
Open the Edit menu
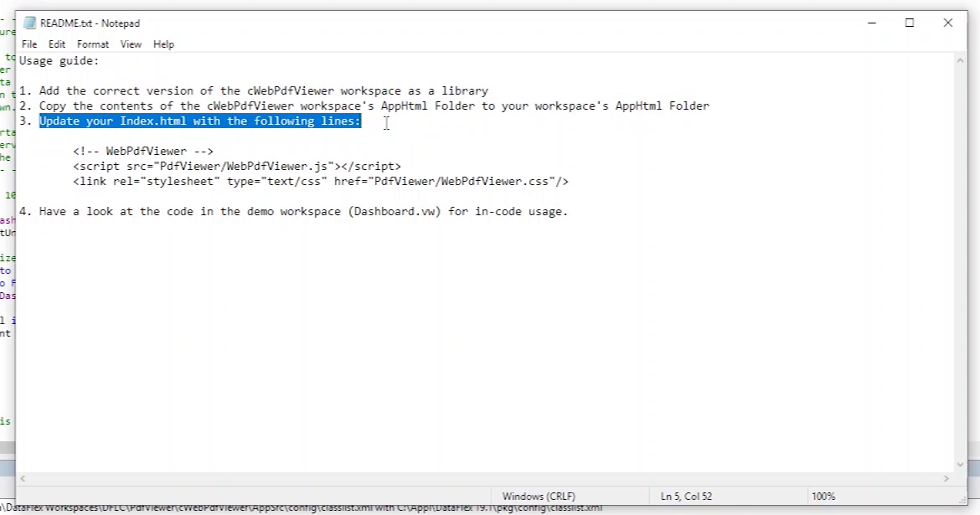point(57,44)
